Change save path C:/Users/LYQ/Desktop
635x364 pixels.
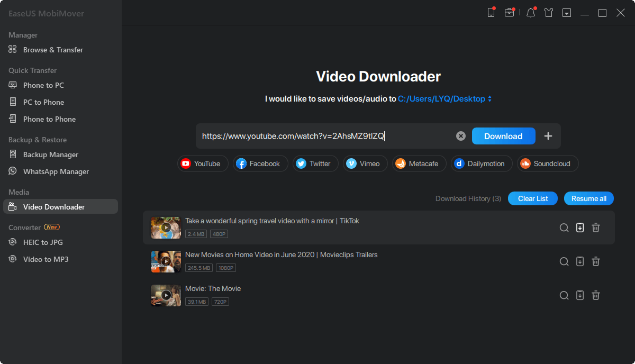[x=444, y=99]
